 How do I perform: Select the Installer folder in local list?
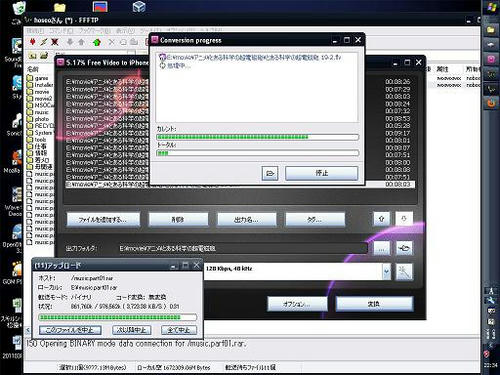point(40,85)
